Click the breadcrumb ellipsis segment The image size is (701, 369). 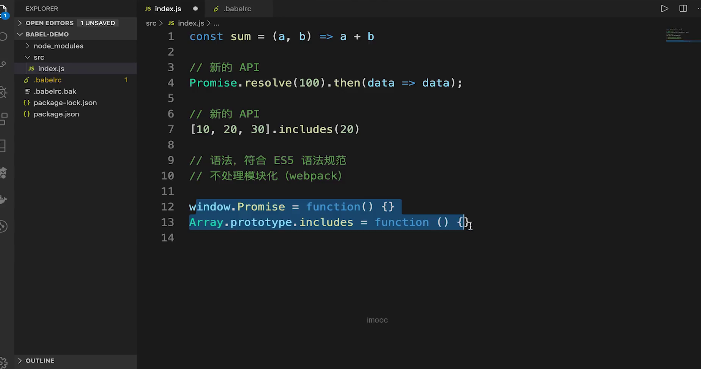coord(216,23)
